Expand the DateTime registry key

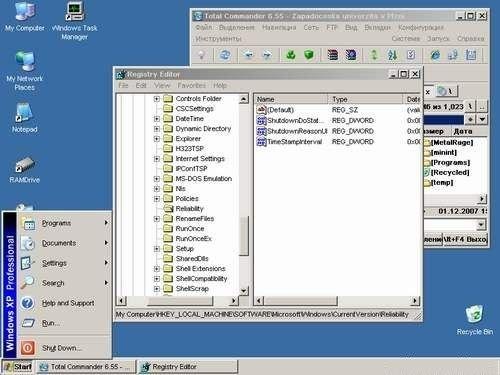click(x=156, y=119)
